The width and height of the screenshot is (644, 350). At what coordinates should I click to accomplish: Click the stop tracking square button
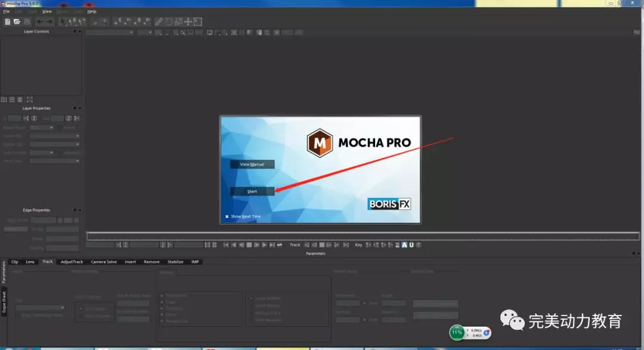(x=322, y=245)
